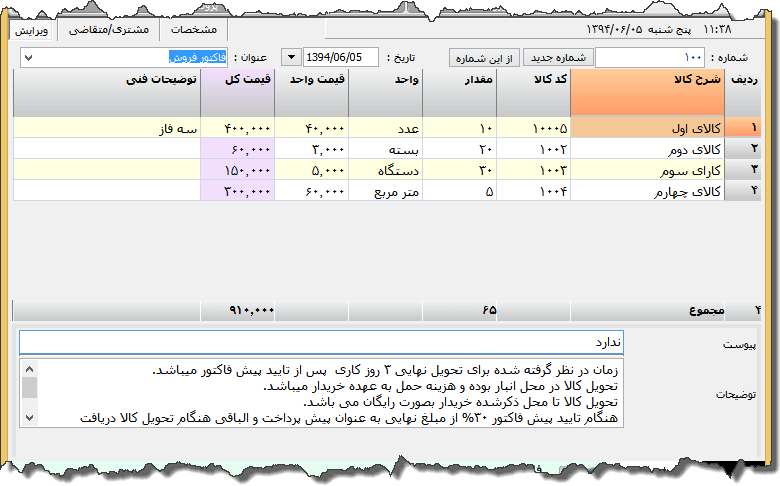Click the date field 1394/06/05
780x486 pixels.
click(340, 58)
